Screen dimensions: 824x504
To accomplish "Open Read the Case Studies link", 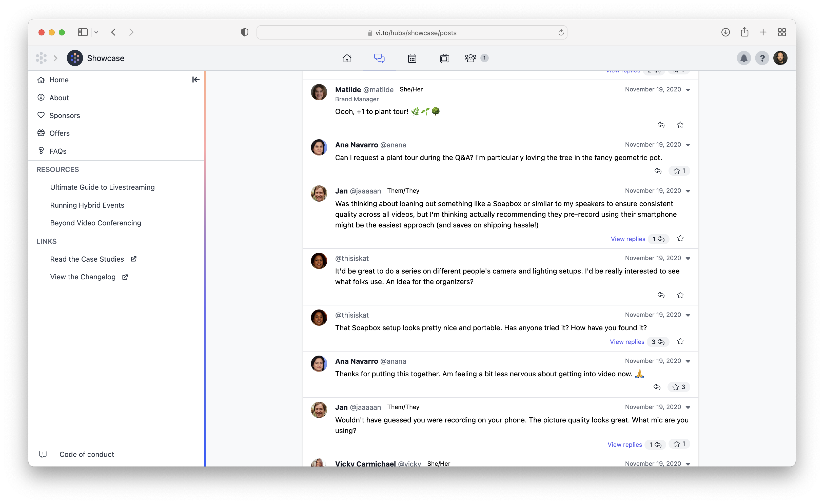I will (x=87, y=259).
